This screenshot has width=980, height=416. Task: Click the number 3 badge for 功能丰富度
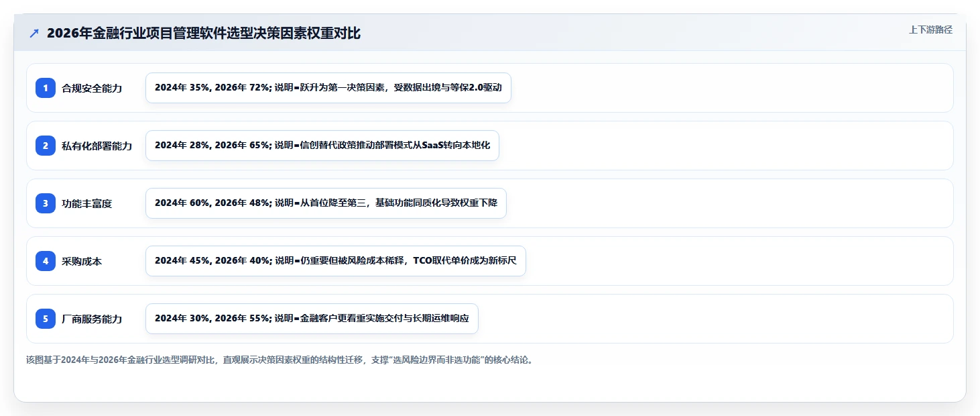(x=46, y=203)
